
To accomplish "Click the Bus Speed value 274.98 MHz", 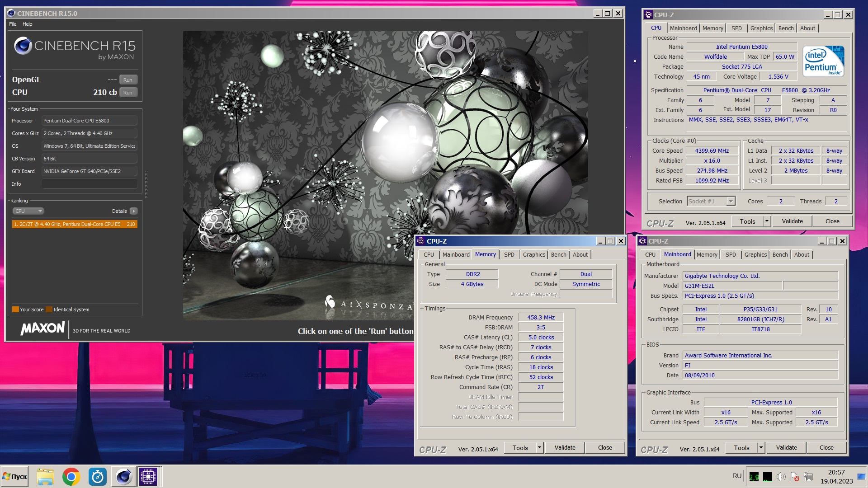I will click(x=712, y=171).
